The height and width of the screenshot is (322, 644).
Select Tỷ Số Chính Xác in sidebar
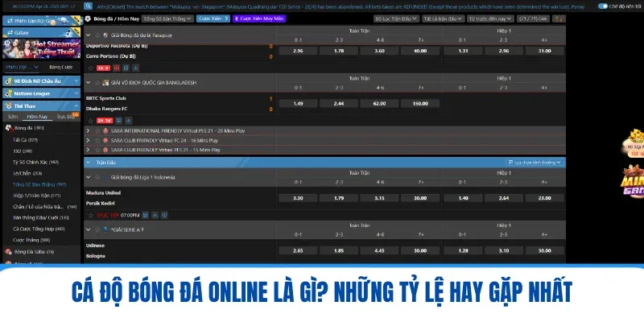pos(35,163)
